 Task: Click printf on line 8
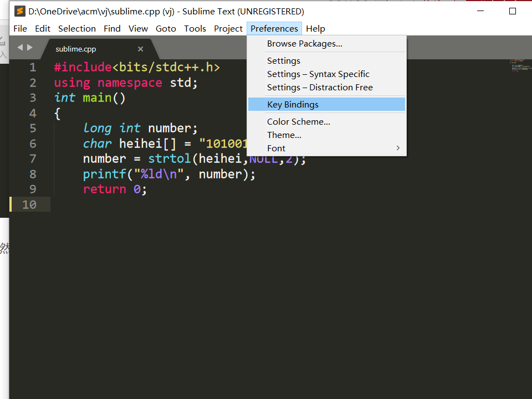(x=105, y=175)
